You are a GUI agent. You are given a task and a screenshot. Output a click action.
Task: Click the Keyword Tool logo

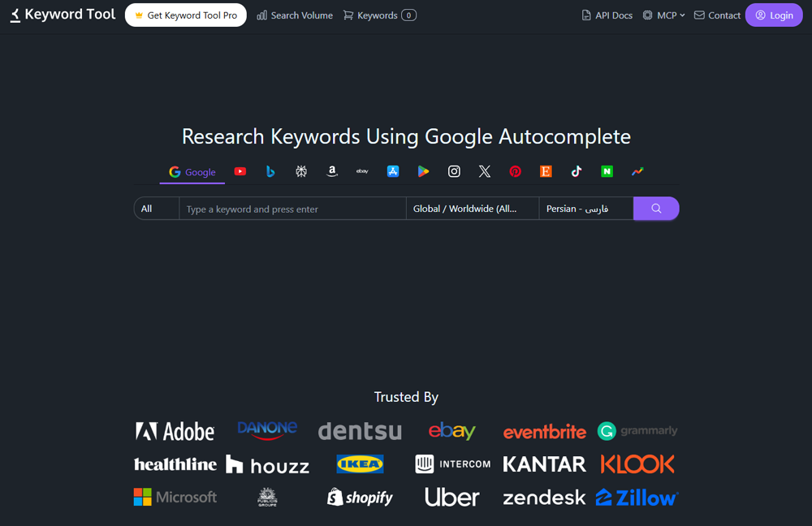pos(63,15)
